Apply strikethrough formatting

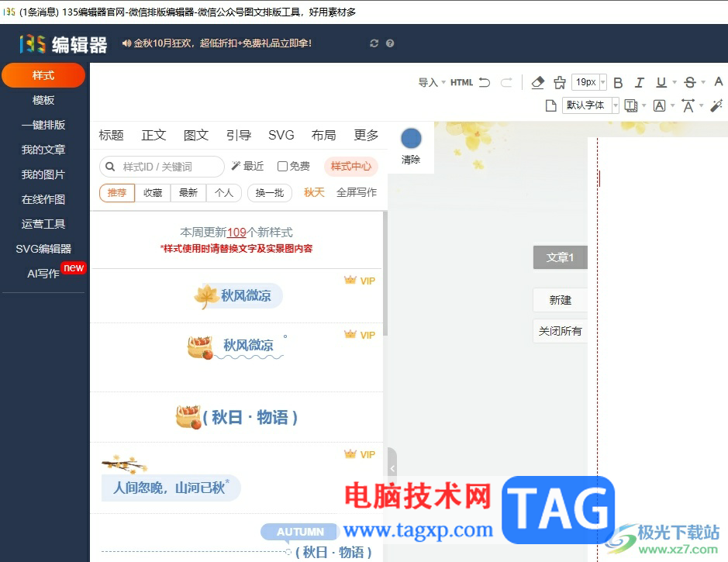[690, 83]
